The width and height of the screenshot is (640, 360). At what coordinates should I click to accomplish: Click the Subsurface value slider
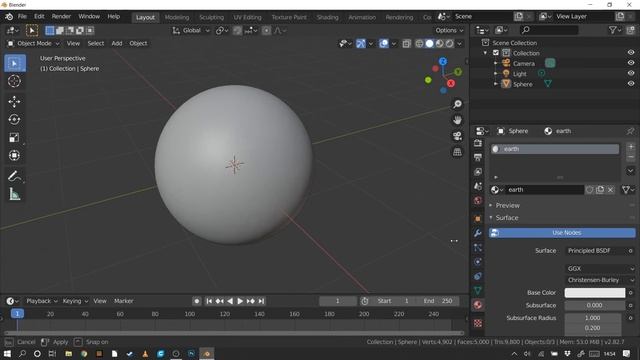click(595, 305)
